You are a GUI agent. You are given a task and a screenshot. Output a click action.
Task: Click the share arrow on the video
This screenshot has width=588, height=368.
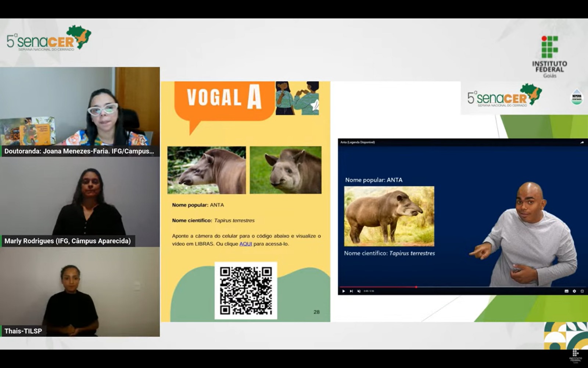[x=582, y=142]
